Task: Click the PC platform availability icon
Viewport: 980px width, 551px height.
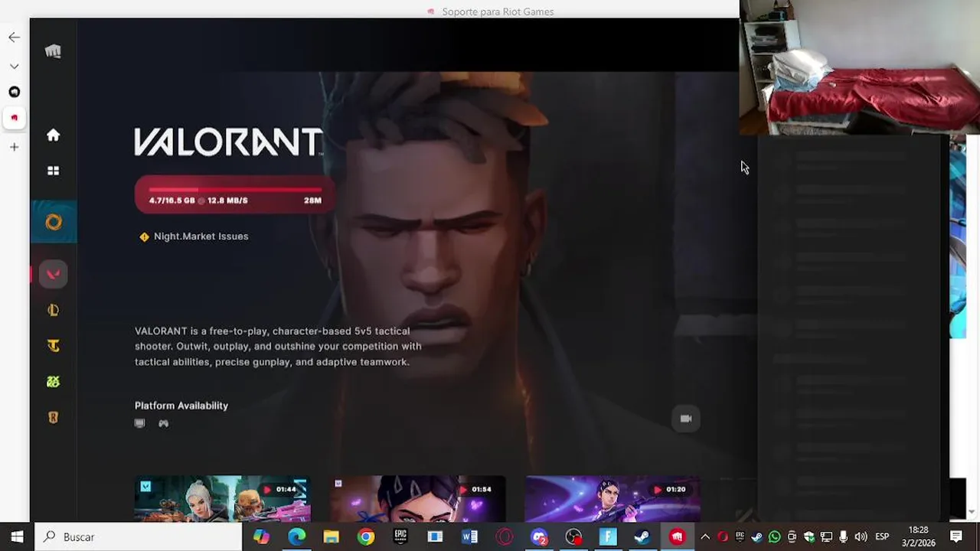Action: (x=139, y=423)
